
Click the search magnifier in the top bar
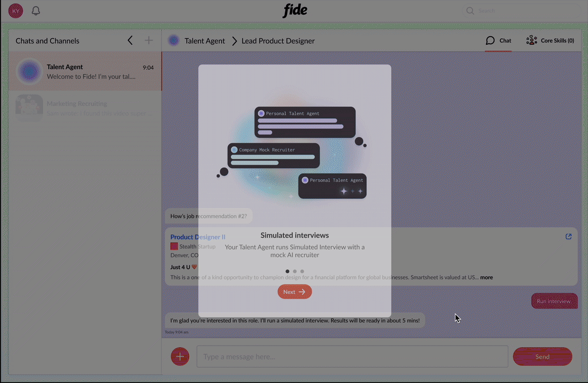point(470,11)
